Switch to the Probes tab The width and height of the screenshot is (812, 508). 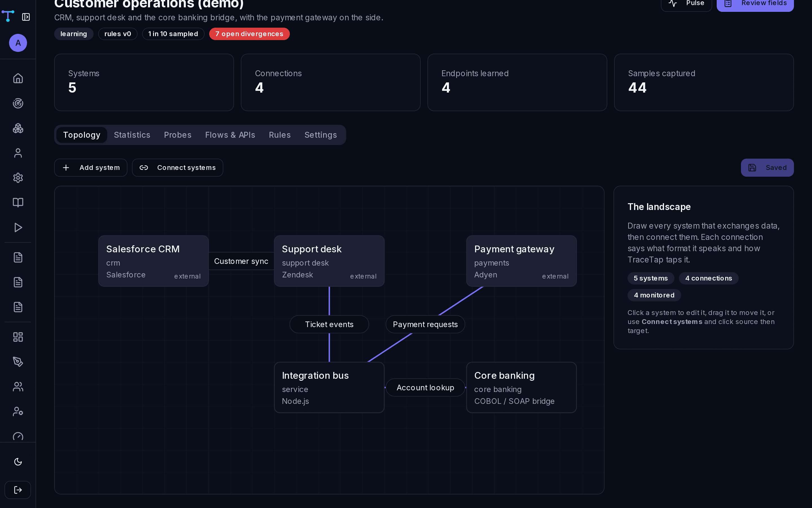click(x=178, y=135)
